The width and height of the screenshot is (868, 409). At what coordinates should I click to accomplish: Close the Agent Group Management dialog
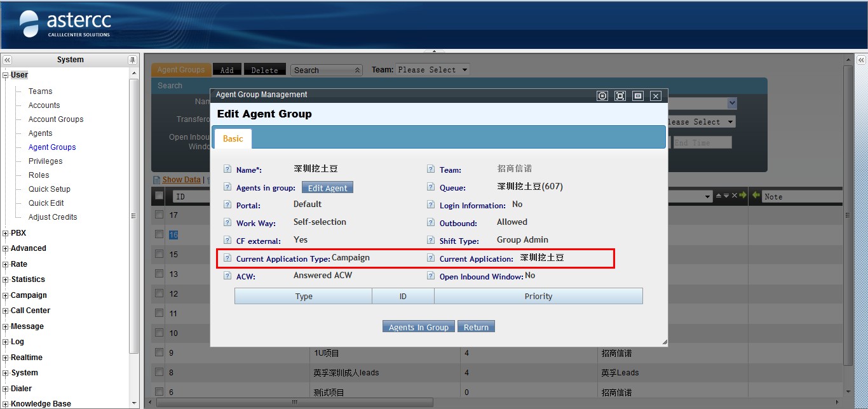coord(656,96)
